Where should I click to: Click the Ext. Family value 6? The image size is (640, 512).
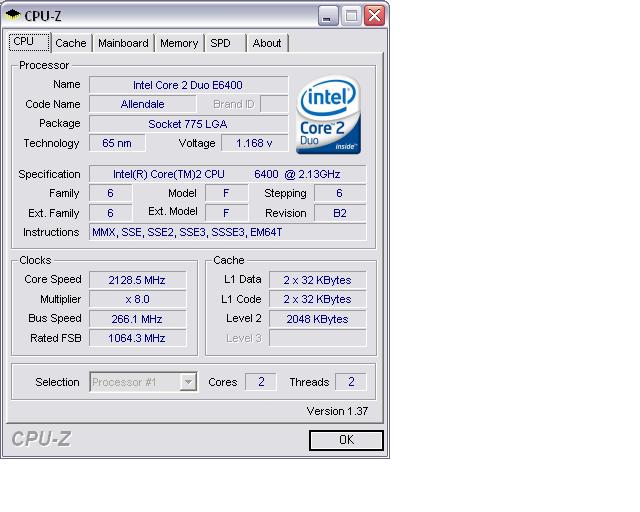(x=111, y=213)
